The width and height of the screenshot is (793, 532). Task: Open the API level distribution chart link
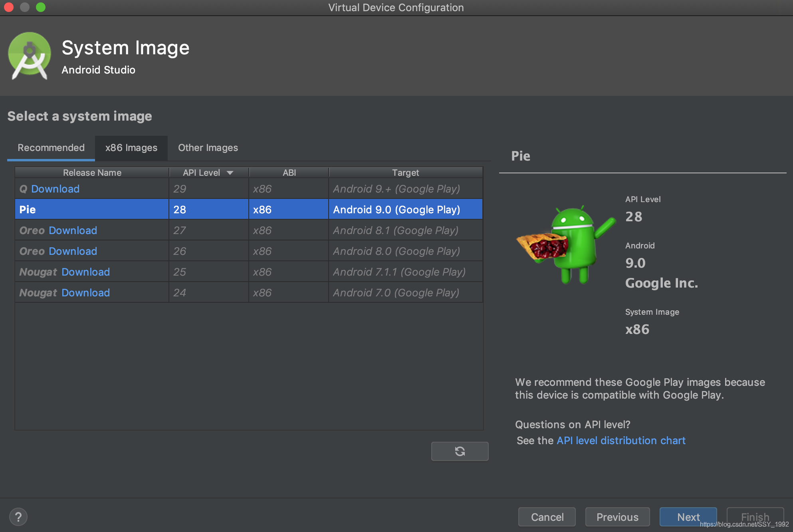621,441
